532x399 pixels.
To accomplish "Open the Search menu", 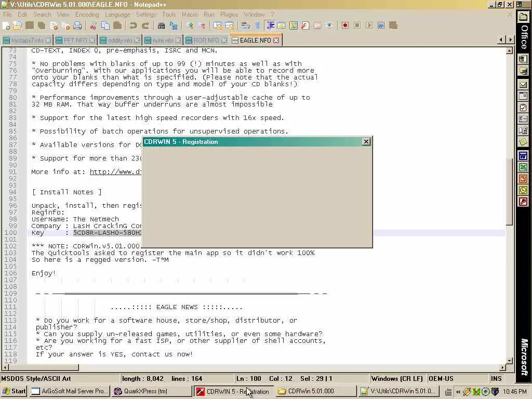I will pyautogui.click(x=42, y=14).
